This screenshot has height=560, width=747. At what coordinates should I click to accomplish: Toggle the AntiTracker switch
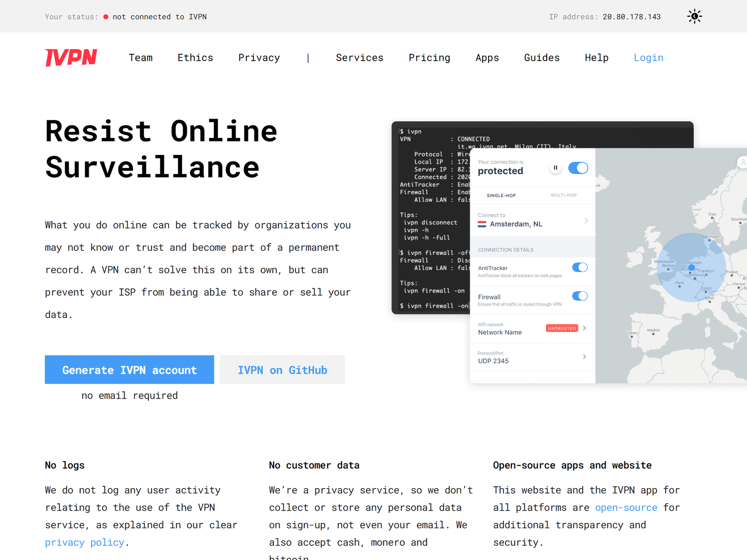[x=580, y=267]
